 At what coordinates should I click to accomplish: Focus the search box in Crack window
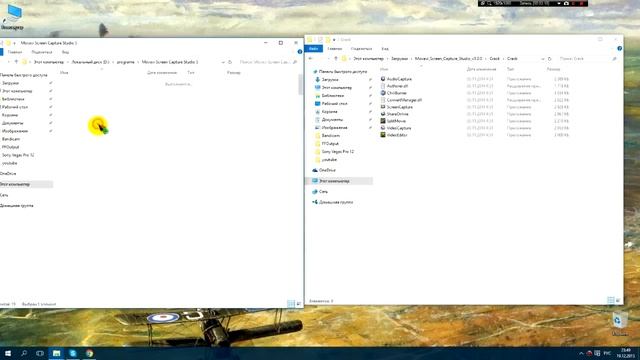click(587, 59)
